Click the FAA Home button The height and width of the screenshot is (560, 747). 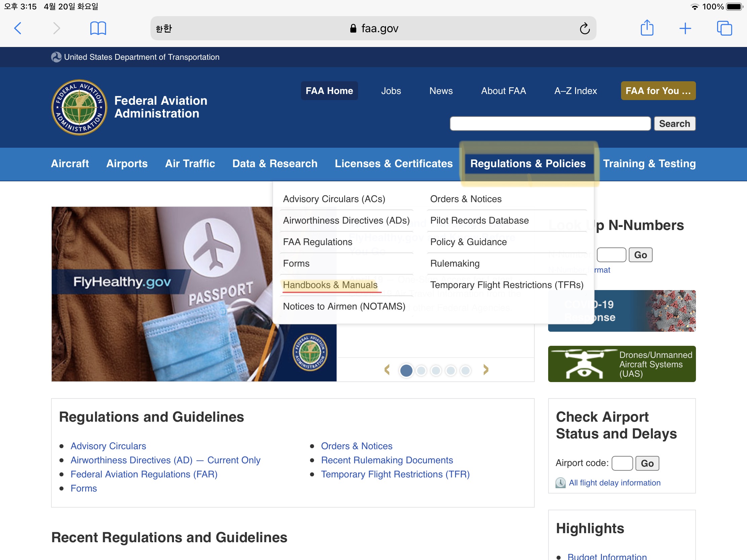pyautogui.click(x=329, y=91)
